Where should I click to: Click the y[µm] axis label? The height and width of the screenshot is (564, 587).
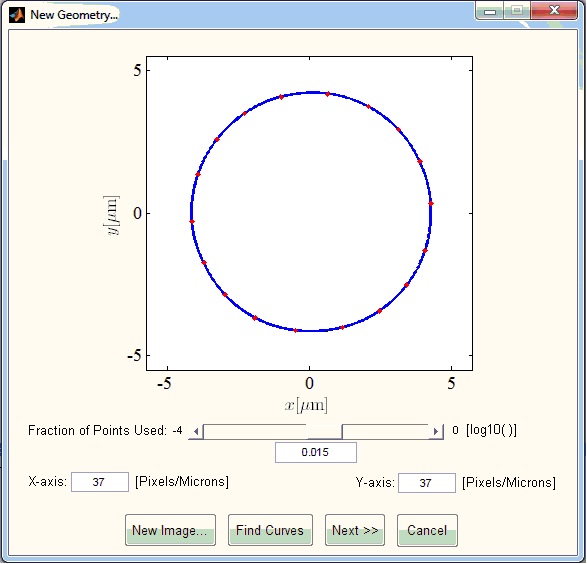pos(112,215)
